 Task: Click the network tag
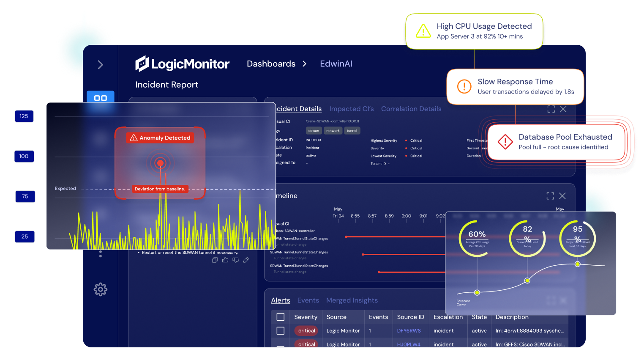pyautogui.click(x=333, y=131)
